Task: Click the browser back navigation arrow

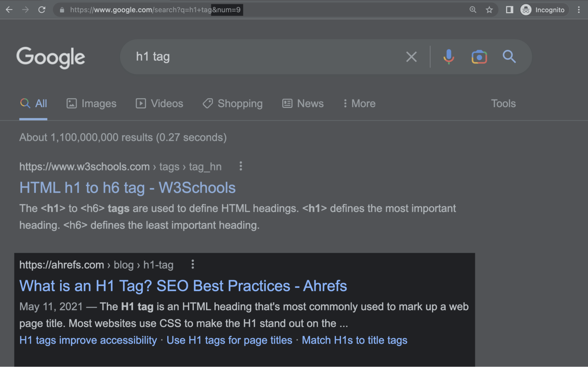Action: tap(9, 9)
